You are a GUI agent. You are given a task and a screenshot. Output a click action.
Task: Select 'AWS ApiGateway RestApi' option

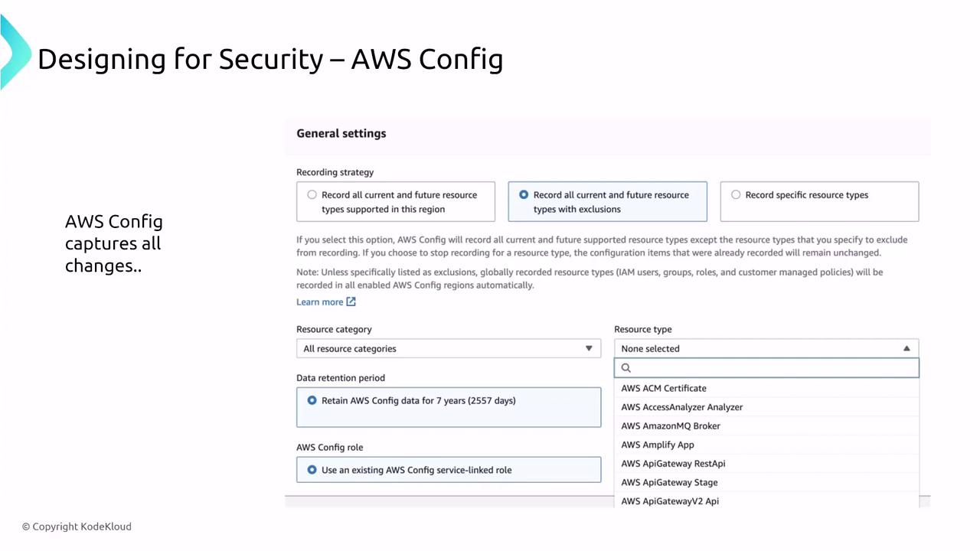673,464
